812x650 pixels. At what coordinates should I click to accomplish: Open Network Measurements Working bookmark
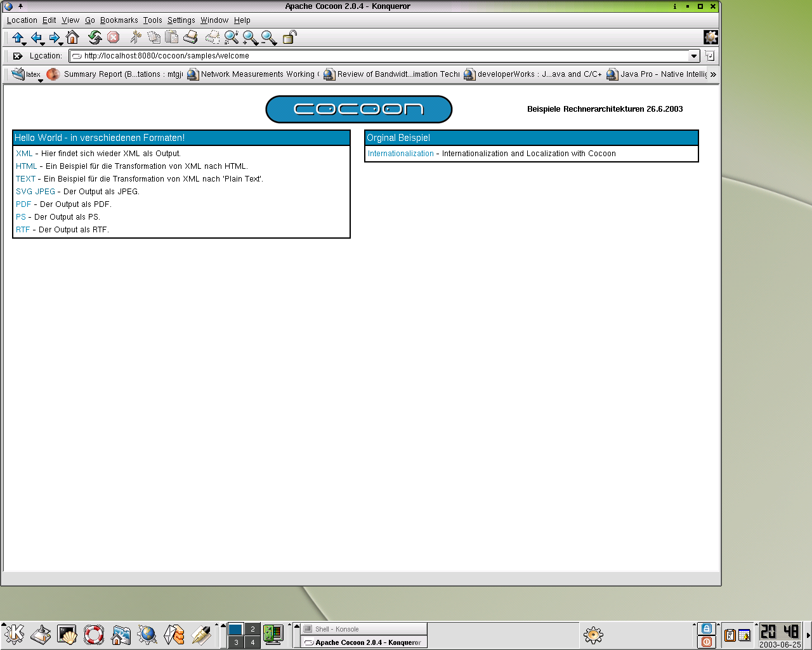click(x=253, y=74)
